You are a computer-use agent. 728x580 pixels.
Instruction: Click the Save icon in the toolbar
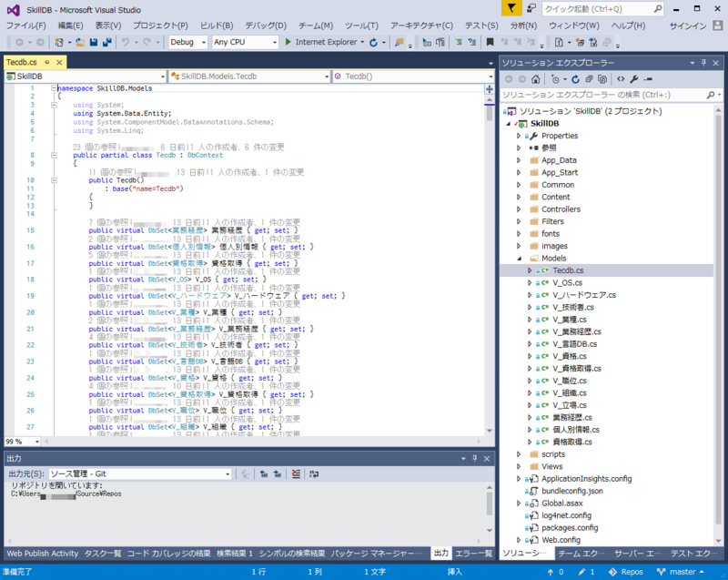(x=94, y=42)
